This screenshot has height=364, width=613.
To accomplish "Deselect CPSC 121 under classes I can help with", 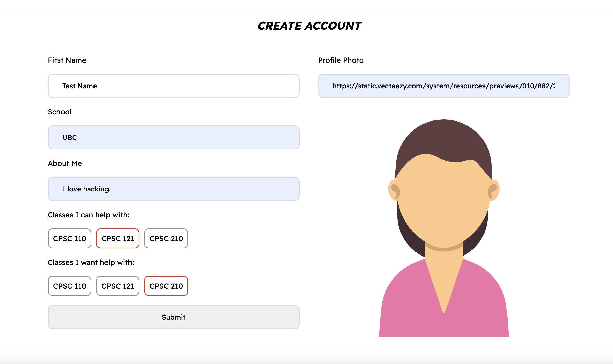I will pos(118,238).
